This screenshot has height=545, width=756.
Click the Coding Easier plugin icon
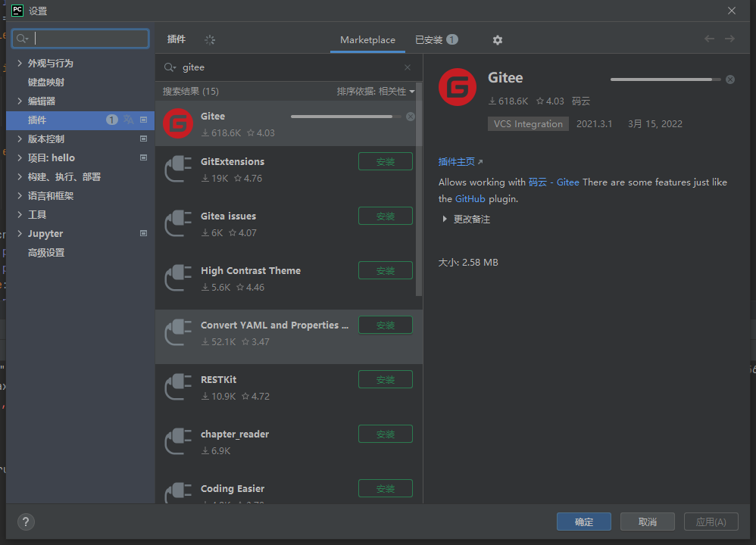[178, 493]
